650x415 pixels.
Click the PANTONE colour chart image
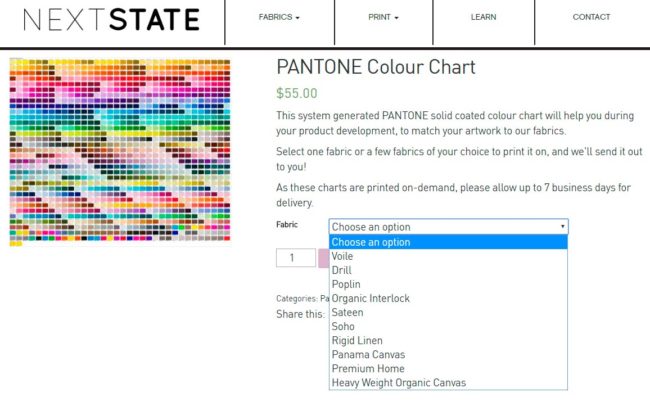pos(120,150)
